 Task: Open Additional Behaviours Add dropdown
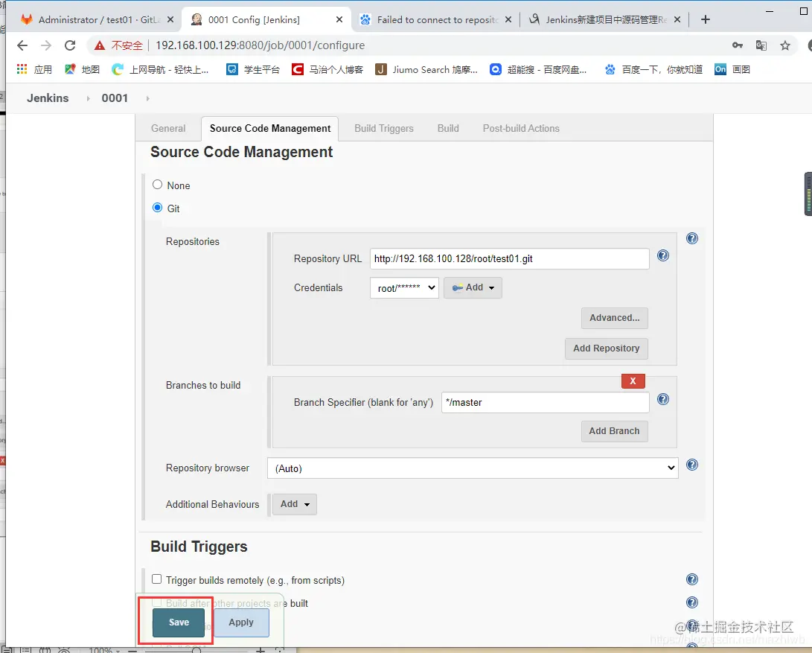(295, 504)
